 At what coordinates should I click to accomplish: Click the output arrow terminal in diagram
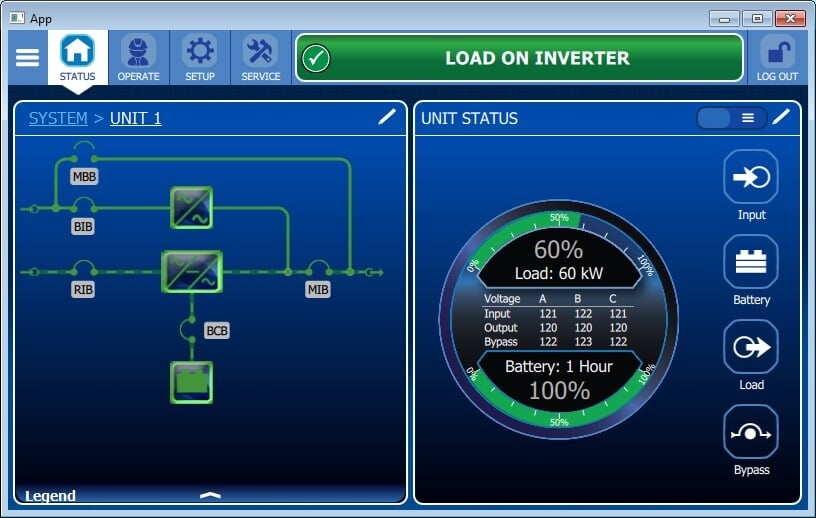click(375, 272)
